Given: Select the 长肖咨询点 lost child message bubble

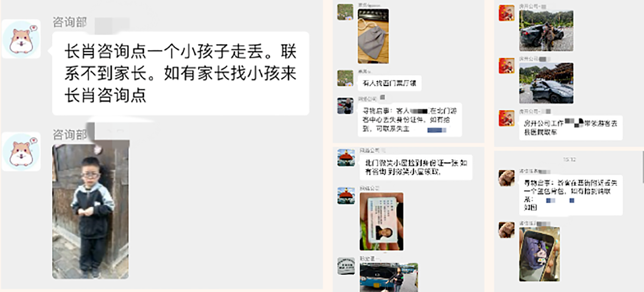Looking at the screenshot, I should 180,73.
